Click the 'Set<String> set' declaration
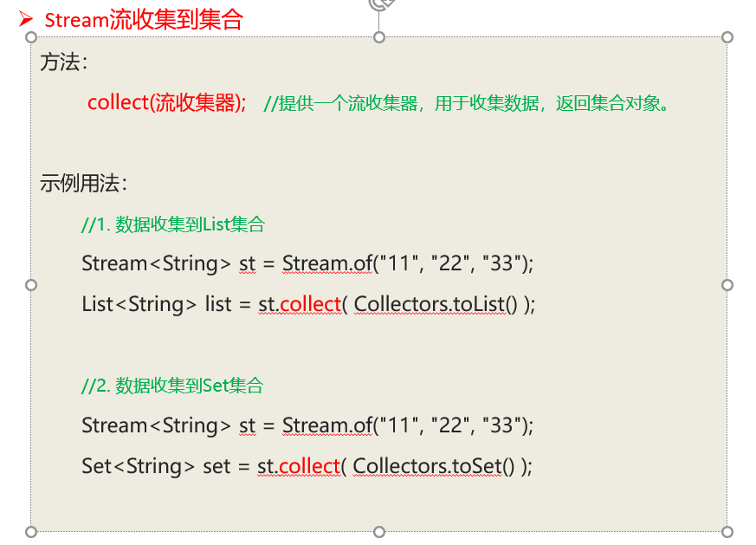The image size is (756, 545). pos(156,466)
